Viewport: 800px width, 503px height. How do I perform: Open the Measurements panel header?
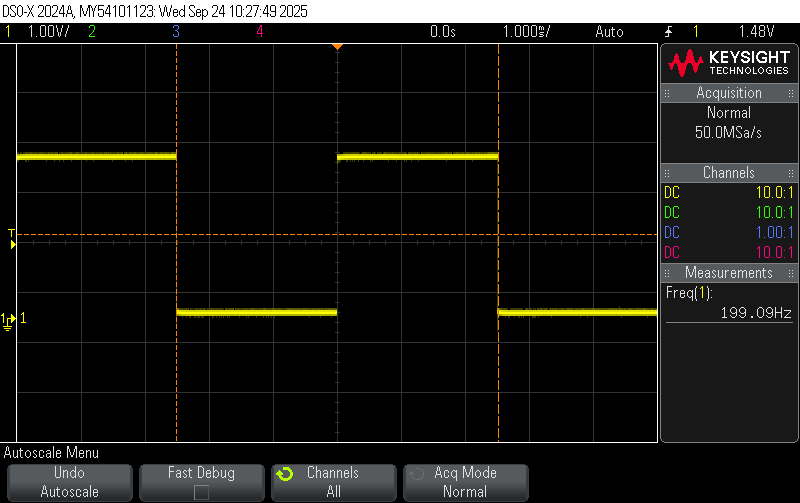pos(729,273)
